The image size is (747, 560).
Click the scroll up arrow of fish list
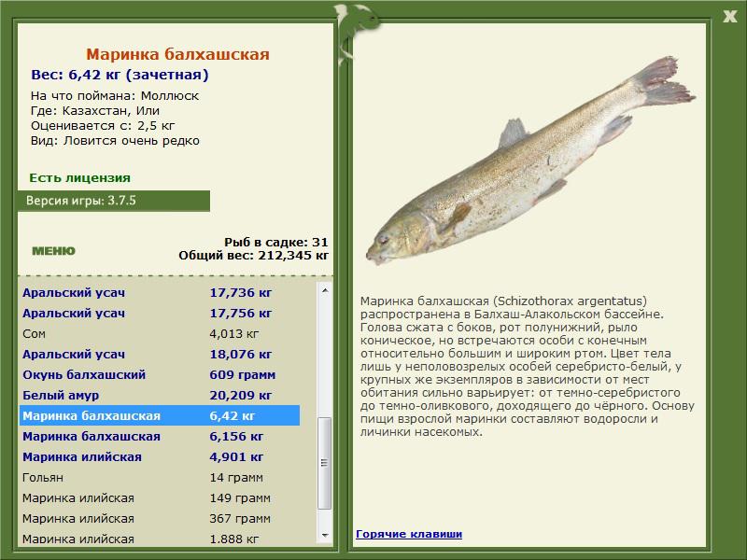tap(325, 290)
